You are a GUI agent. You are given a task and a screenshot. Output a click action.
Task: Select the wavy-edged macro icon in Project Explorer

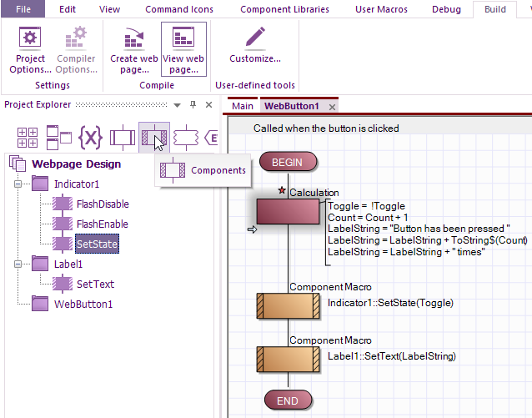pyautogui.click(x=186, y=138)
